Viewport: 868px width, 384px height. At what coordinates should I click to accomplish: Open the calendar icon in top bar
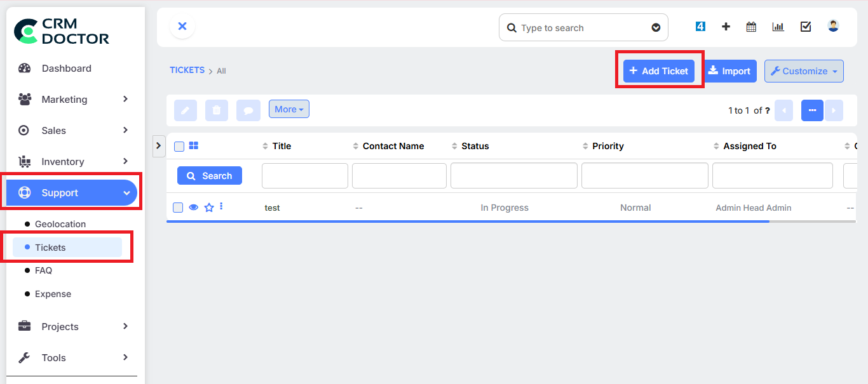coord(751,27)
